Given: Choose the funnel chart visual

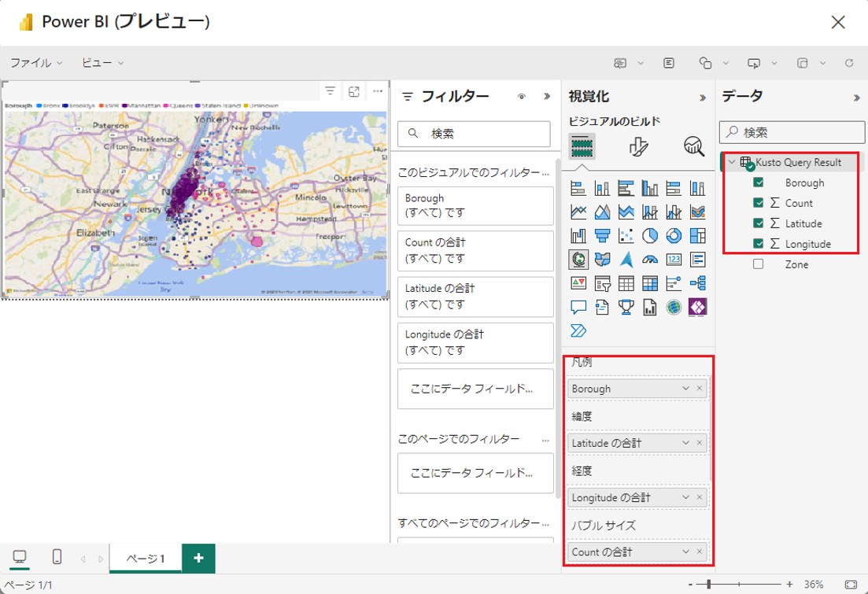Looking at the screenshot, I should pyautogui.click(x=603, y=235).
